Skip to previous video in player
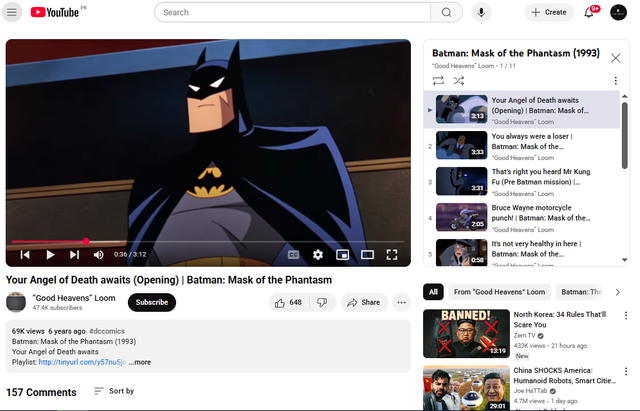Viewport: 640px width, 411px height. (x=25, y=255)
